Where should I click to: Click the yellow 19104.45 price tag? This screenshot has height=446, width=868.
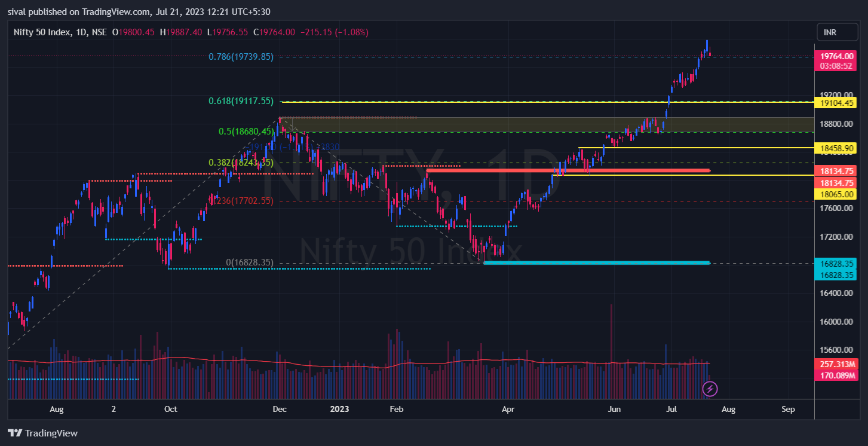836,103
